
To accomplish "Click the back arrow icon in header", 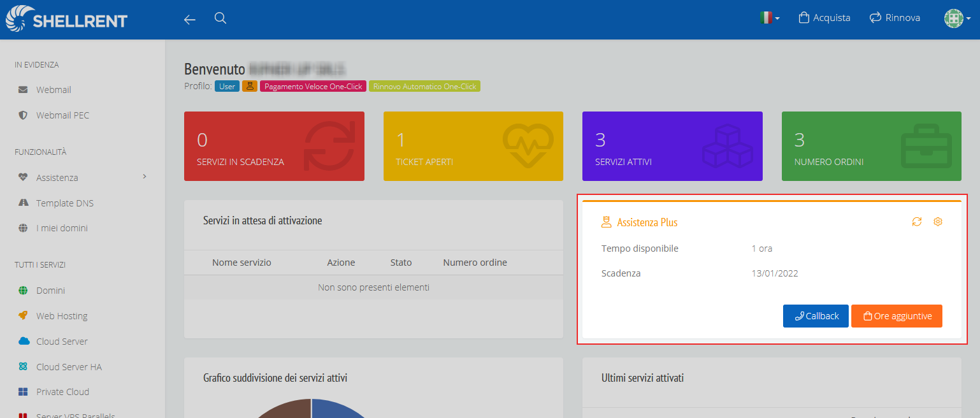I will coord(189,20).
